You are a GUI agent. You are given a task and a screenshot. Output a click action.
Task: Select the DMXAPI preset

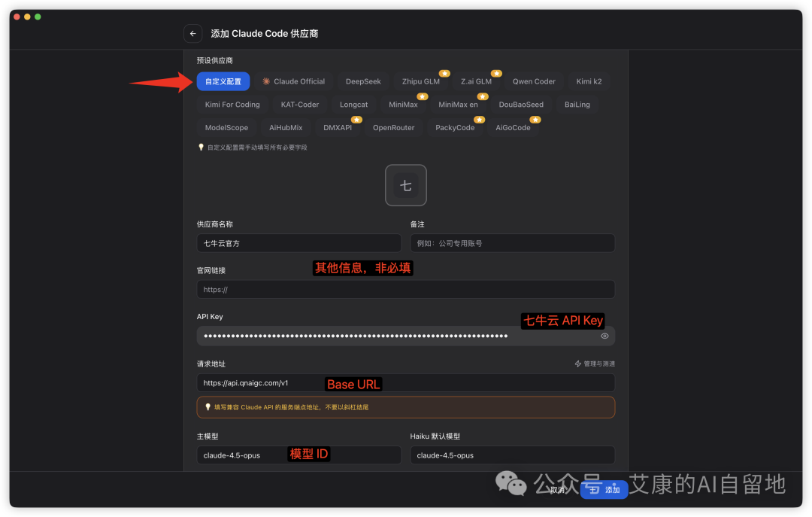pyautogui.click(x=338, y=128)
